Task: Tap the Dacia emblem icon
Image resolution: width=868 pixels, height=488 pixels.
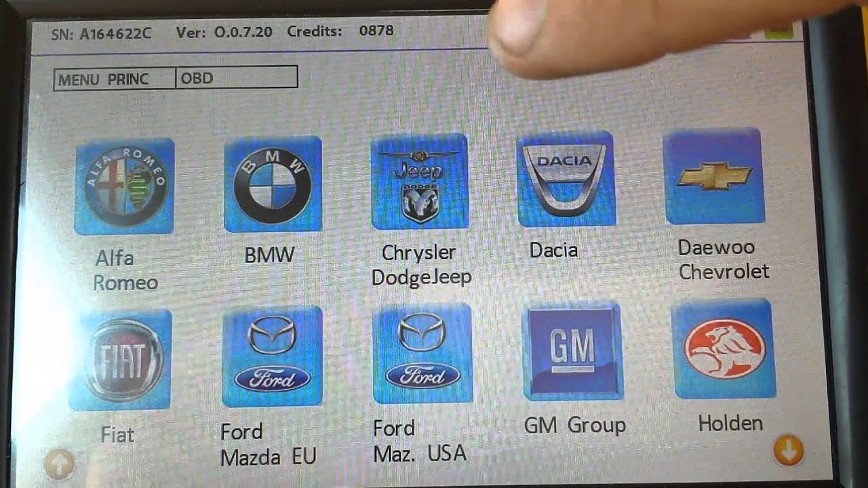Action: 566,179
